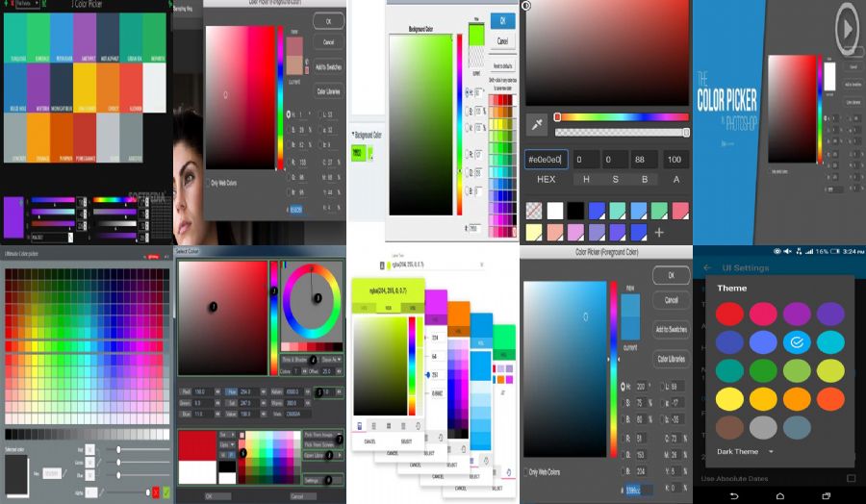Click the #e0e0e0 hex input field

pos(546,160)
